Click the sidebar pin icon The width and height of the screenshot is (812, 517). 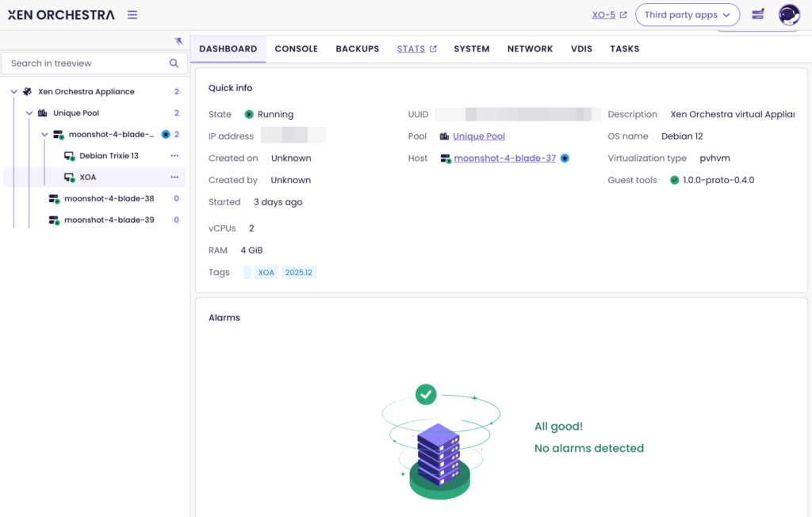pyautogui.click(x=178, y=41)
